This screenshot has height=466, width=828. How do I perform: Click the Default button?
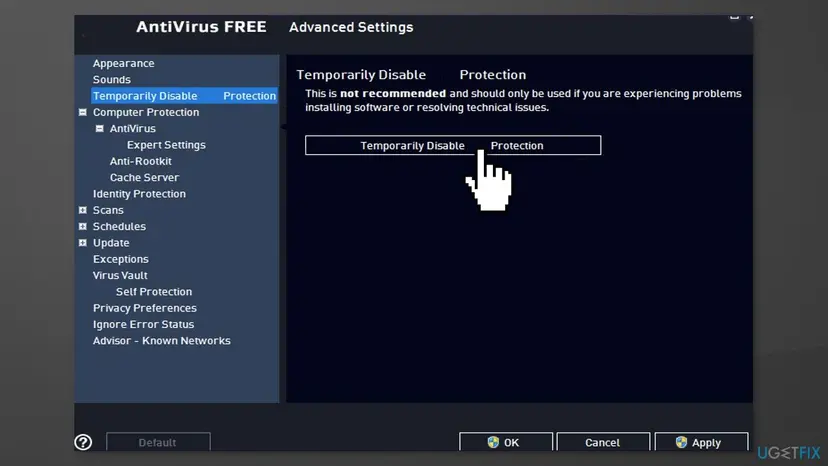pyautogui.click(x=158, y=442)
